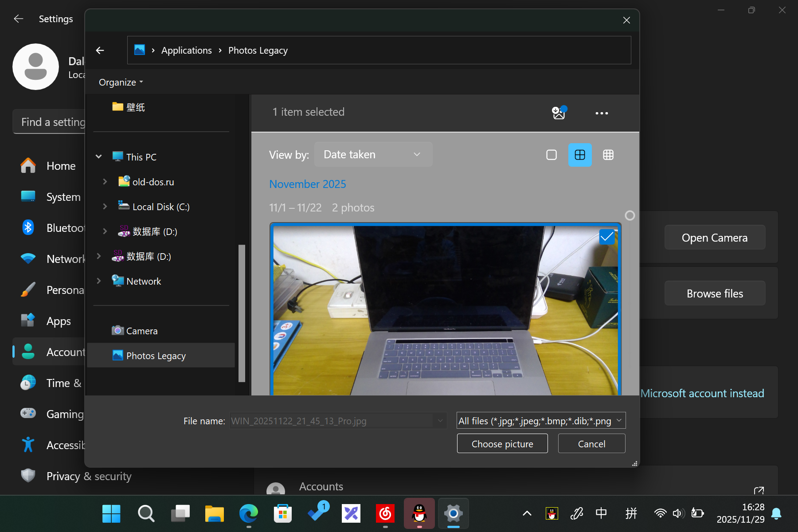Viewport: 798px width, 532px height.
Task: Toggle the 11/1 – 11/22 group selection circle
Action: pyautogui.click(x=630, y=215)
